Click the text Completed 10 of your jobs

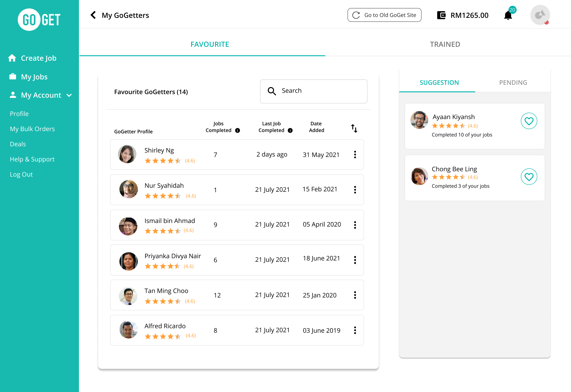pos(462,135)
